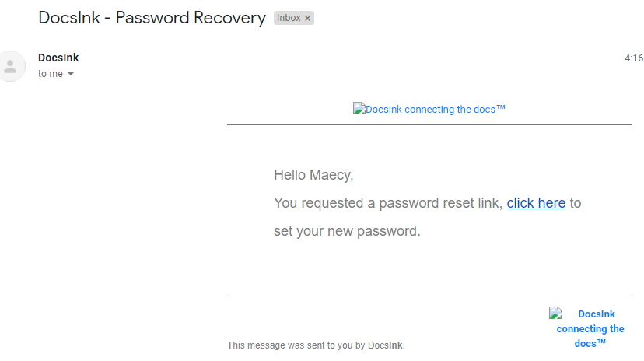Image resolution: width=644 pixels, height=361 pixels.
Task: Click the DocsInk sender name
Action: pos(58,58)
